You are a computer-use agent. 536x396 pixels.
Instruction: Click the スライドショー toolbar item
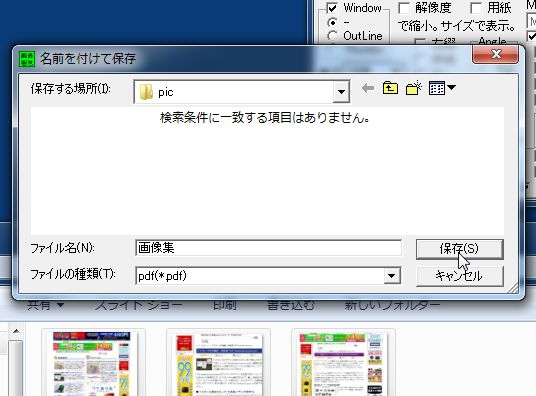tap(138, 304)
